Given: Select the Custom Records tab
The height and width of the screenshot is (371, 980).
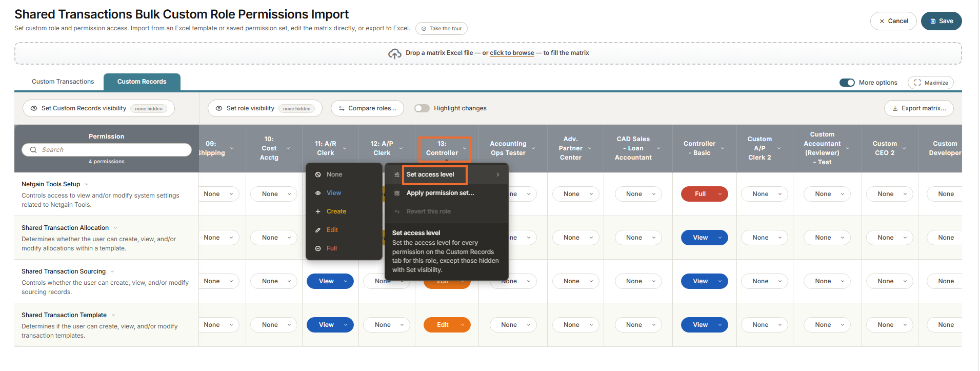Looking at the screenshot, I should (142, 82).
